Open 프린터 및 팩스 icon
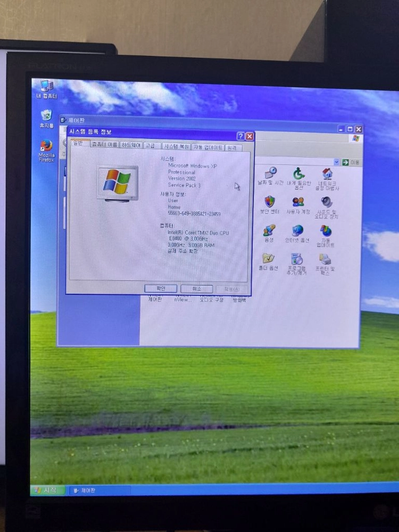This screenshot has width=399, height=532. point(325,264)
